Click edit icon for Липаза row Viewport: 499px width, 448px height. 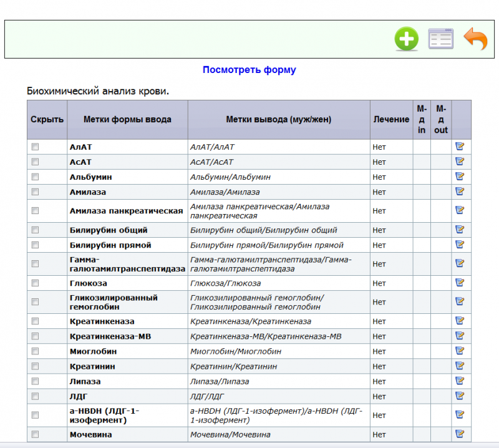460,381
